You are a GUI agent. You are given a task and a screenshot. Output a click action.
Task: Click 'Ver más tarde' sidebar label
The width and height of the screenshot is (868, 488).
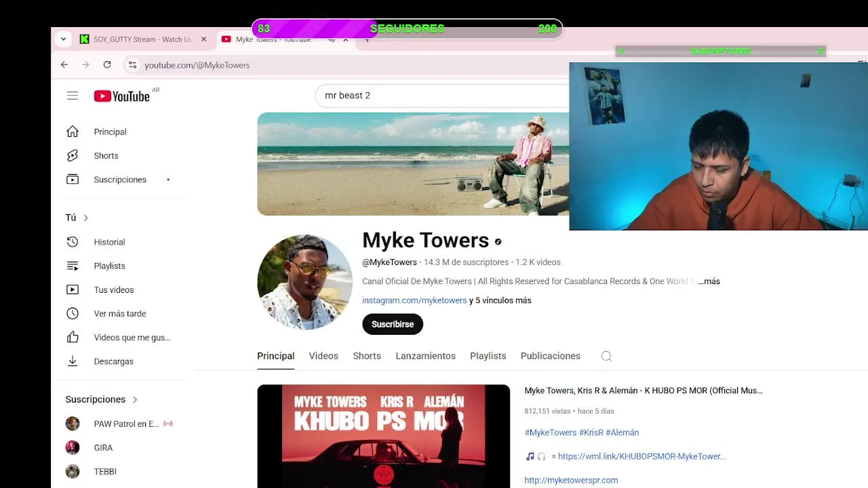point(120,313)
